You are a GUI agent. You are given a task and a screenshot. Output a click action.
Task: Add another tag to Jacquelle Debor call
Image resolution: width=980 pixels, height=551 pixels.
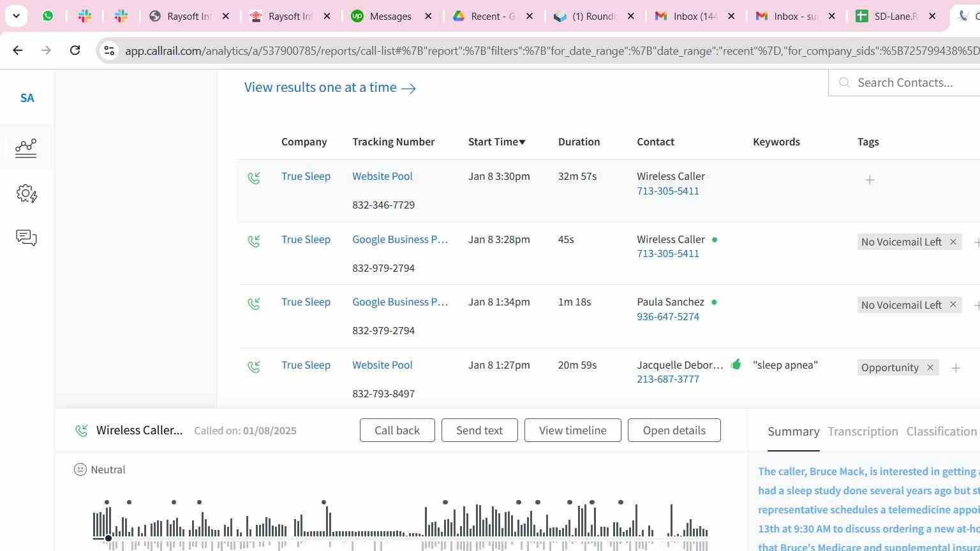(955, 368)
